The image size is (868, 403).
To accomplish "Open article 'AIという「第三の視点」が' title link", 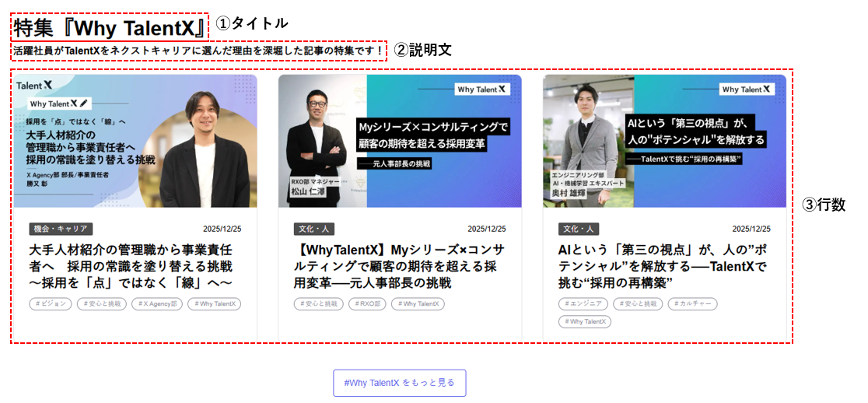I will click(663, 265).
